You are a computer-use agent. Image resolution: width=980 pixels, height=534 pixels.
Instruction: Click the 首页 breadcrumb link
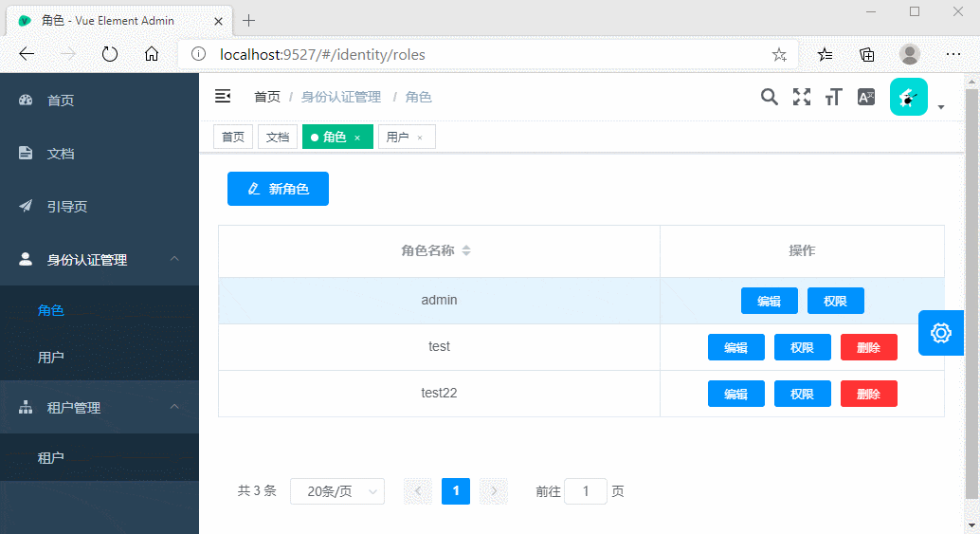(267, 97)
